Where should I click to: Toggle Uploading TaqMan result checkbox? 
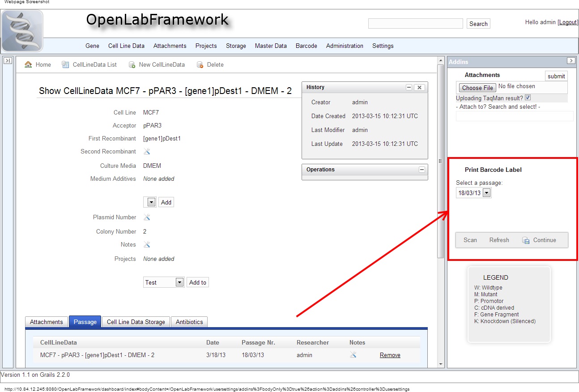(528, 98)
